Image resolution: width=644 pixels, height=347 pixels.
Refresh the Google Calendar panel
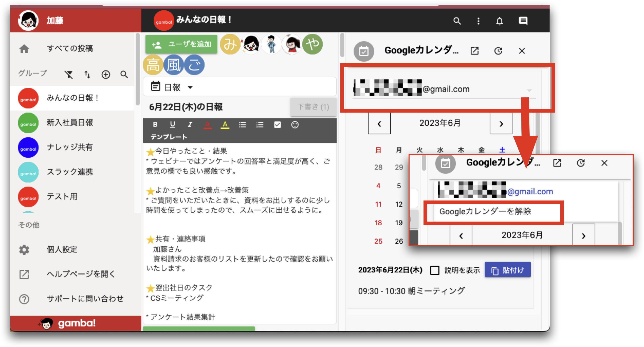pos(498,51)
